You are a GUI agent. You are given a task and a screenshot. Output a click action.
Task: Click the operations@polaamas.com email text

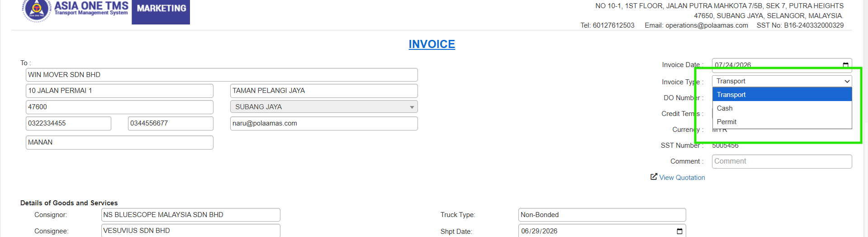click(707, 25)
